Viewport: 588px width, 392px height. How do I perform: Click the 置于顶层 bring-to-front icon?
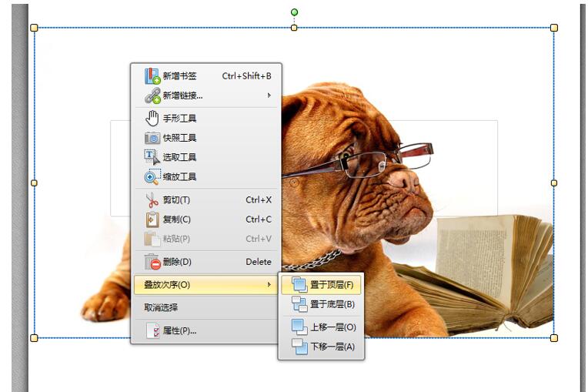[x=299, y=285]
